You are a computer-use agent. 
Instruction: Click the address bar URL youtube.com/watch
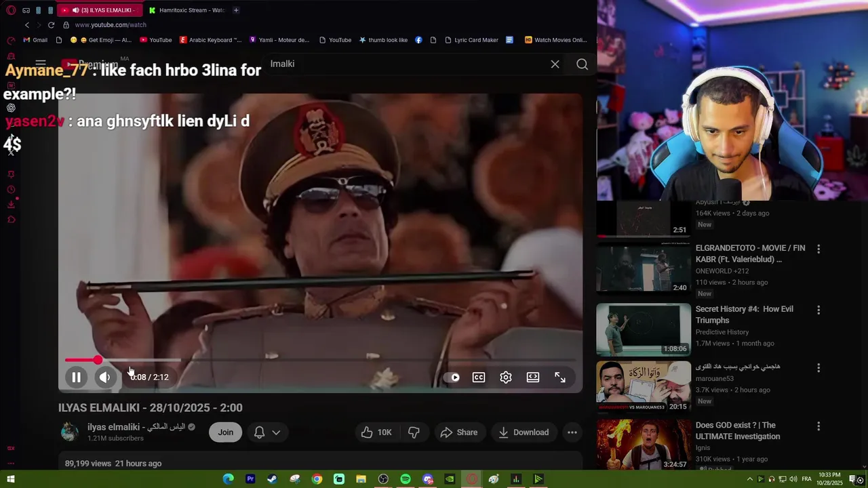point(111,25)
